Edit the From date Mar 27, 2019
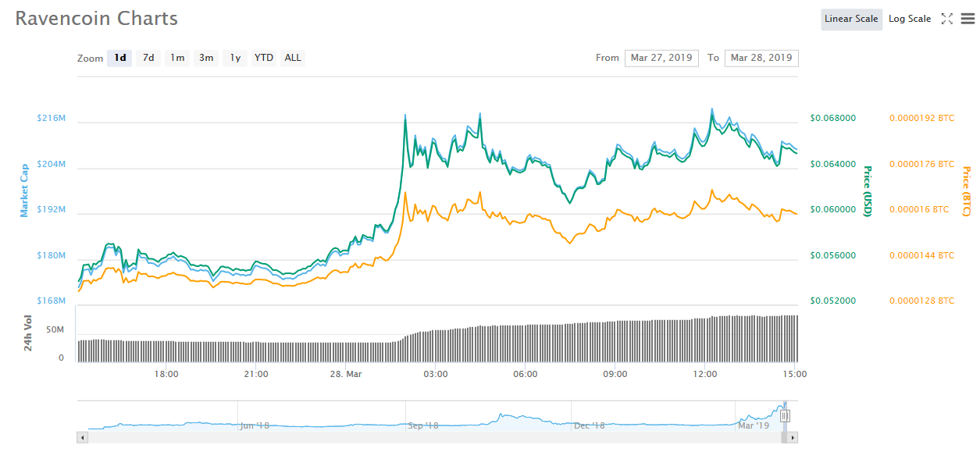This screenshot has height=452, width=980. tap(661, 58)
